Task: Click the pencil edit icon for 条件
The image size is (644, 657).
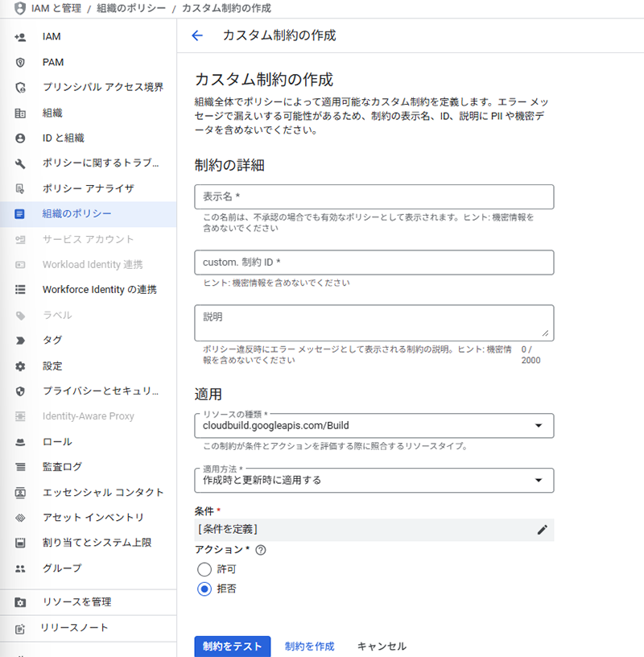Action: pyautogui.click(x=542, y=529)
